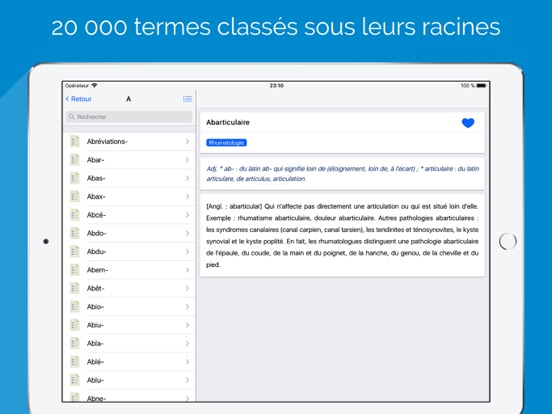This screenshot has width=552, height=414.
Task: Select the Abdo- entry text
Action: 96,233
